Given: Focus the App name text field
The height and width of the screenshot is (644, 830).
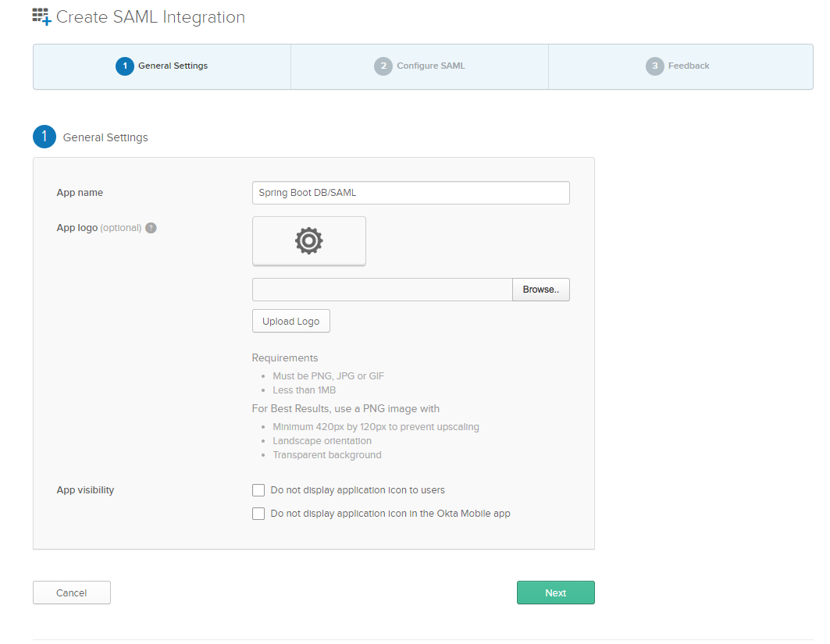Looking at the screenshot, I should (x=411, y=193).
